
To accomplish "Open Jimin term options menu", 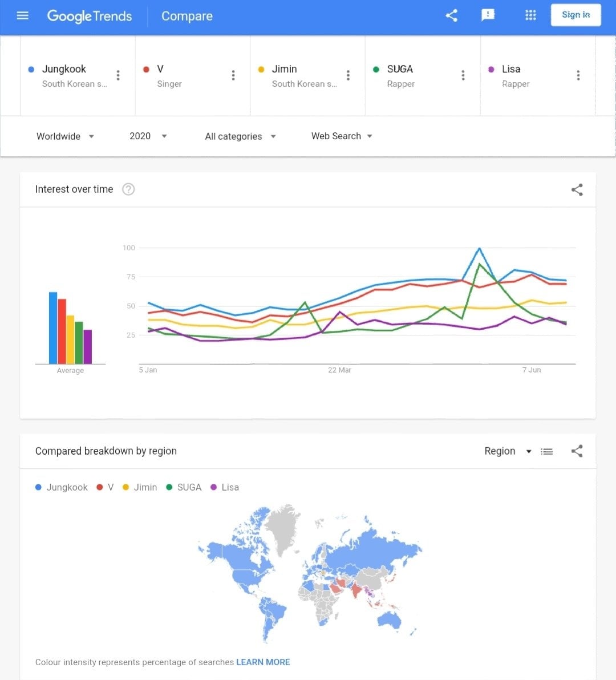I will [348, 75].
